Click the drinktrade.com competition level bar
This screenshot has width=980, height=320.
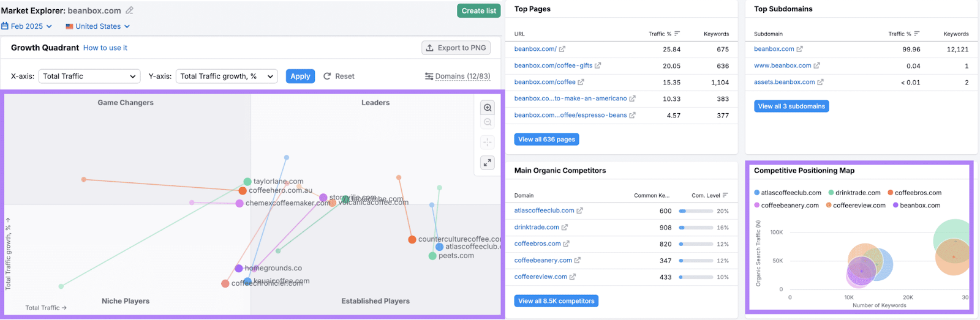[x=695, y=228]
